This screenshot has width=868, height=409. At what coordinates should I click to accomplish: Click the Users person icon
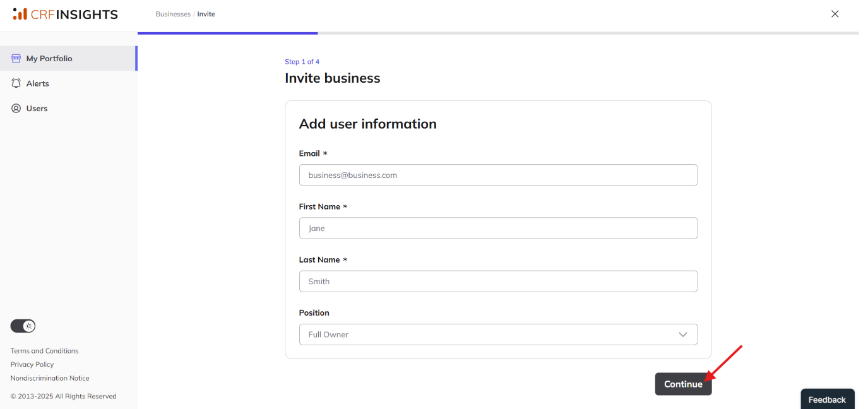pos(16,109)
